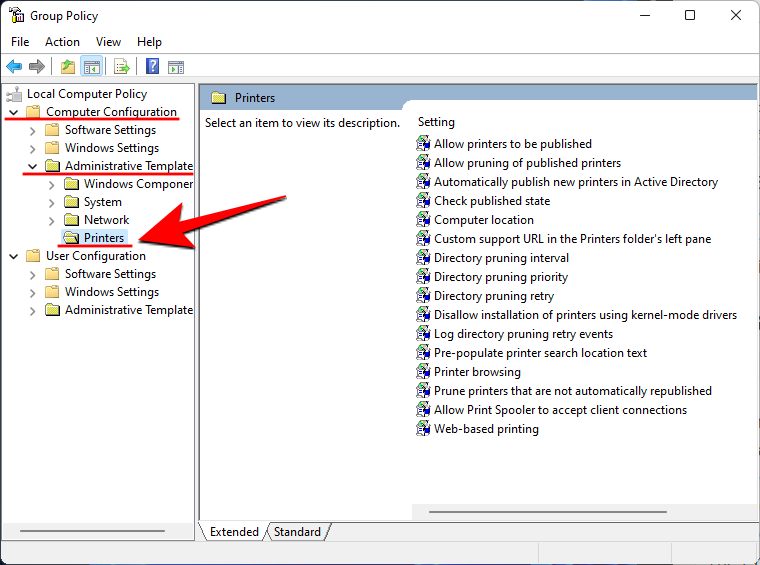Click the tree pane horizontal scrollbar
Screen dimensions: 760x565
click(x=92, y=531)
